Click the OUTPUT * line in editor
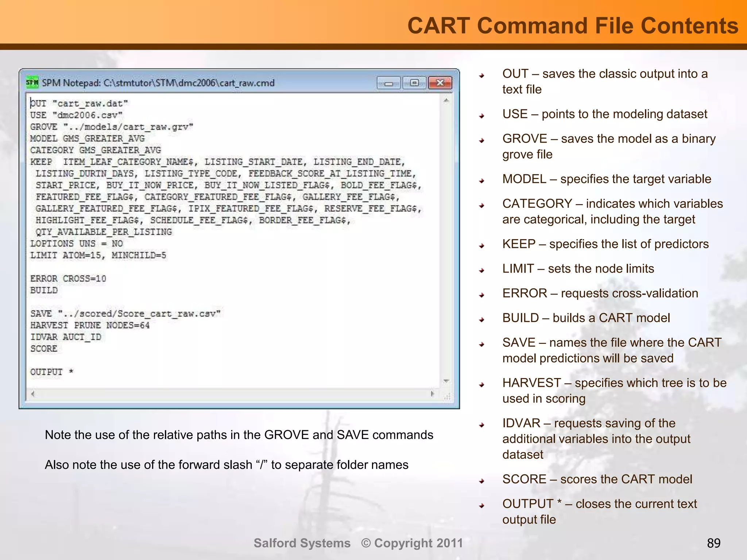The height and width of the screenshot is (560, 747). click(52, 372)
